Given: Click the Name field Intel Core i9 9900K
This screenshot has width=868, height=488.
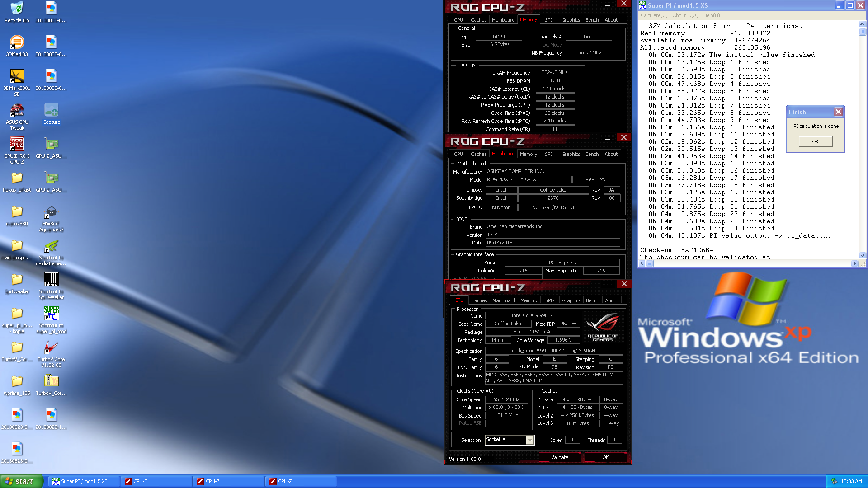Looking at the screenshot, I should 532,315.
